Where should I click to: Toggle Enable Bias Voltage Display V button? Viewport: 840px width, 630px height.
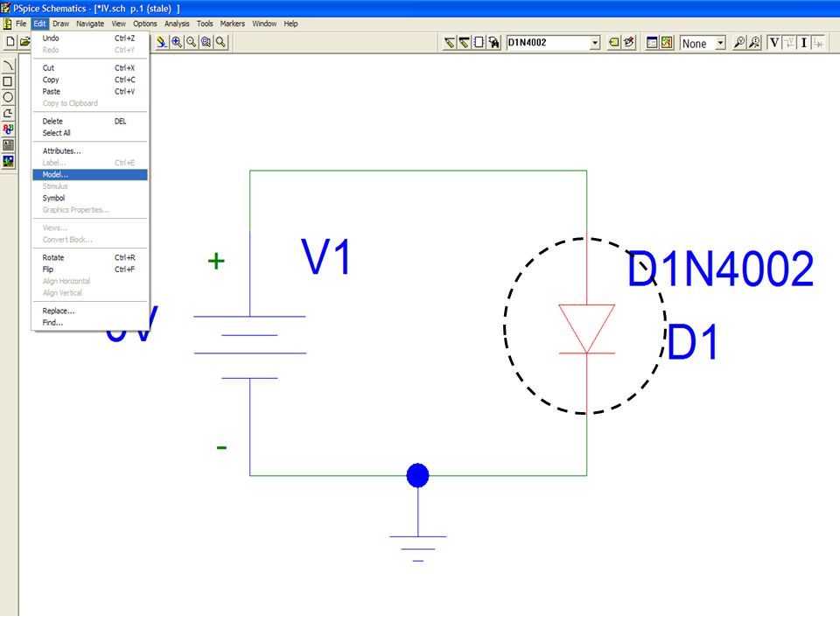click(x=774, y=43)
